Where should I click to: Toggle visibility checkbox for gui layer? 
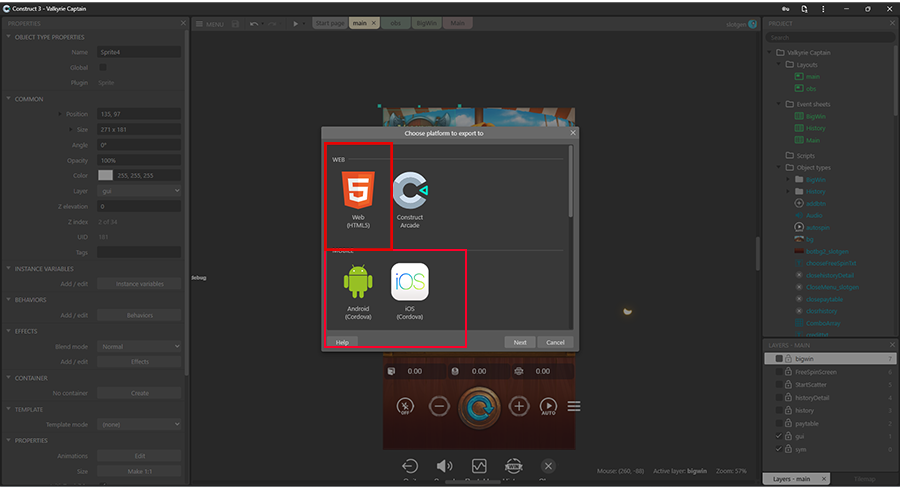[x=779, y=436]
